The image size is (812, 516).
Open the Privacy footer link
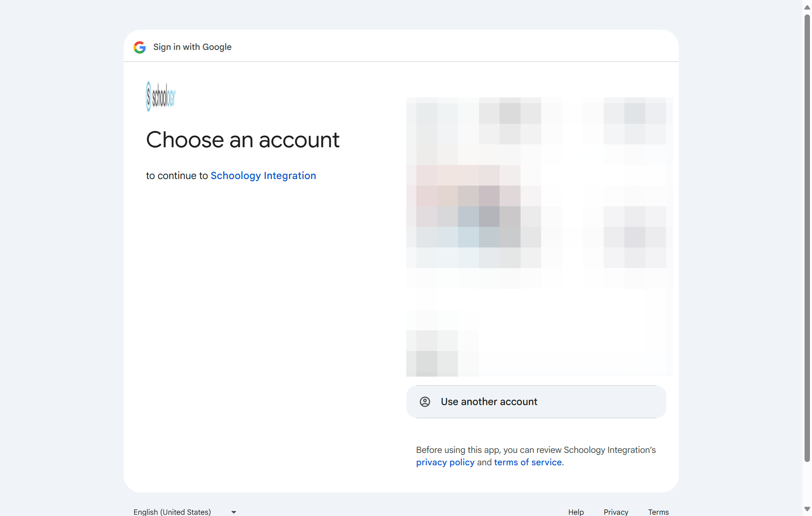pyautogui.click(x=616, y=512)
